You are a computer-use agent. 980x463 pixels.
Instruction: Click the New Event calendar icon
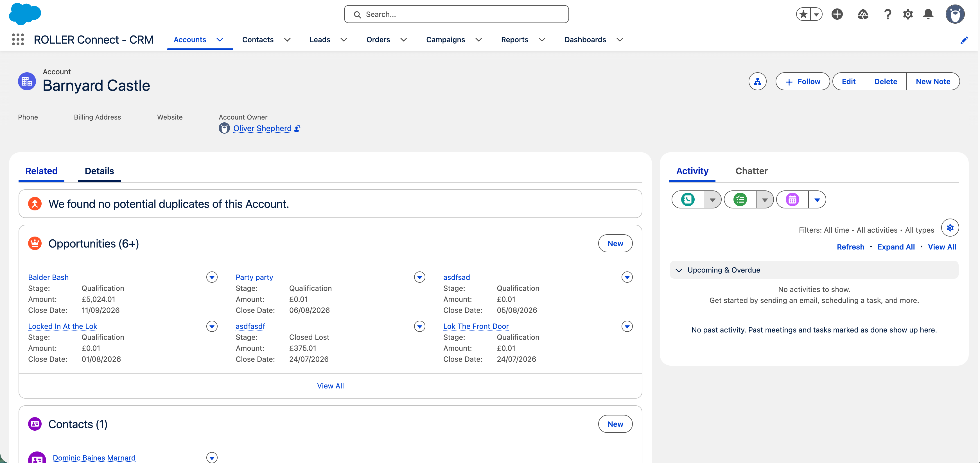[792, 199]
